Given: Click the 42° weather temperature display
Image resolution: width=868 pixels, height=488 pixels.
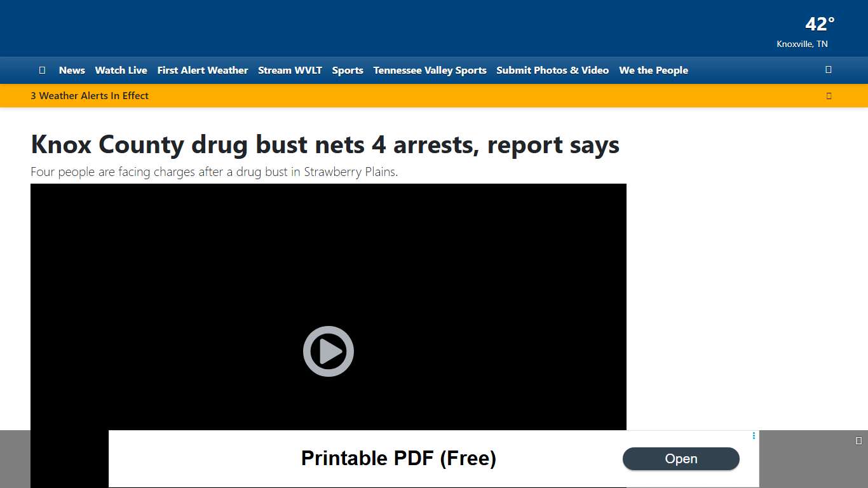Looking at the screenshot, I should click(819, 24).
